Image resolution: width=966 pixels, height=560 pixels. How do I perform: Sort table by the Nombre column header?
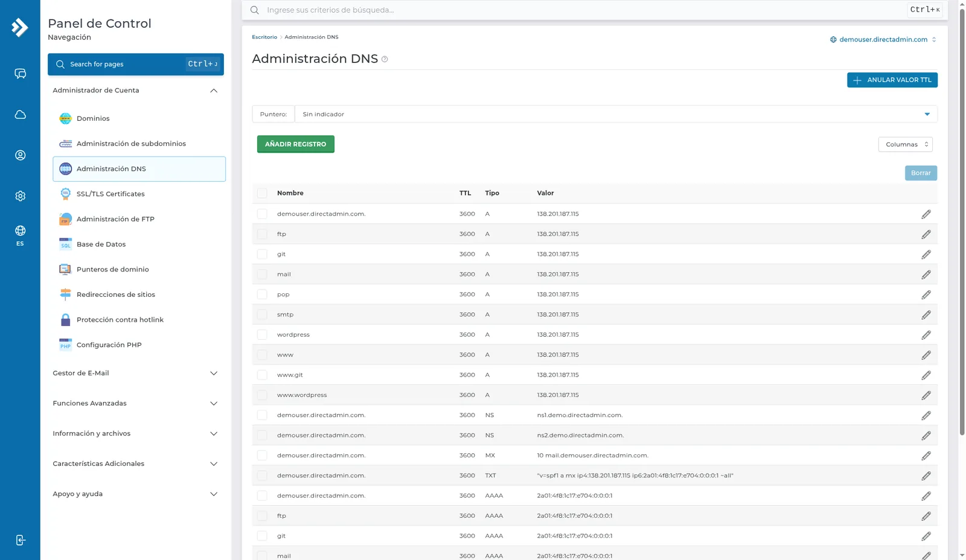tap(290, 193)
